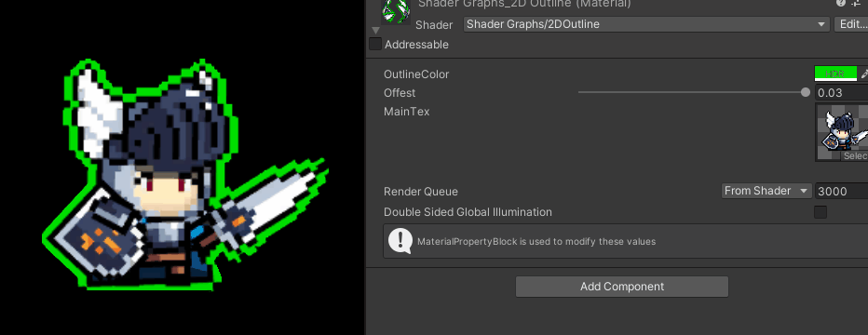This screenshot has width=868, height=335.
Task: Click the material preview icon
Action: [x=397, y=11]
